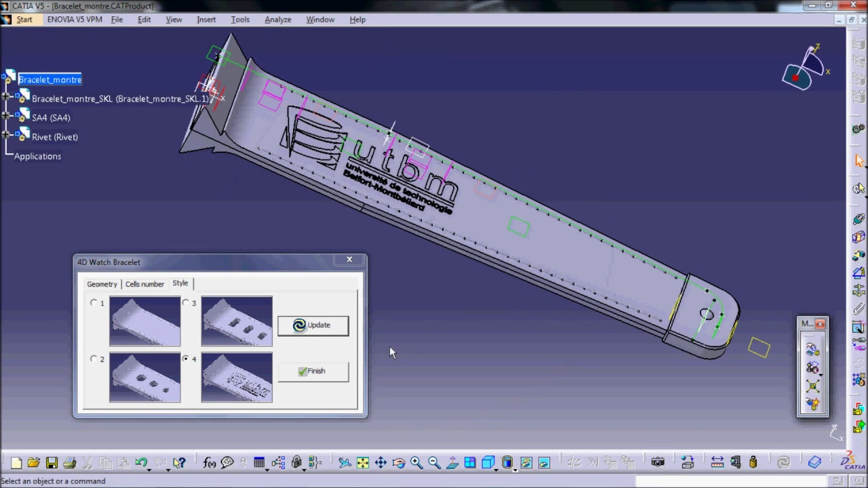
Task: Open a file with the folder icon
Action: (34, 463)
